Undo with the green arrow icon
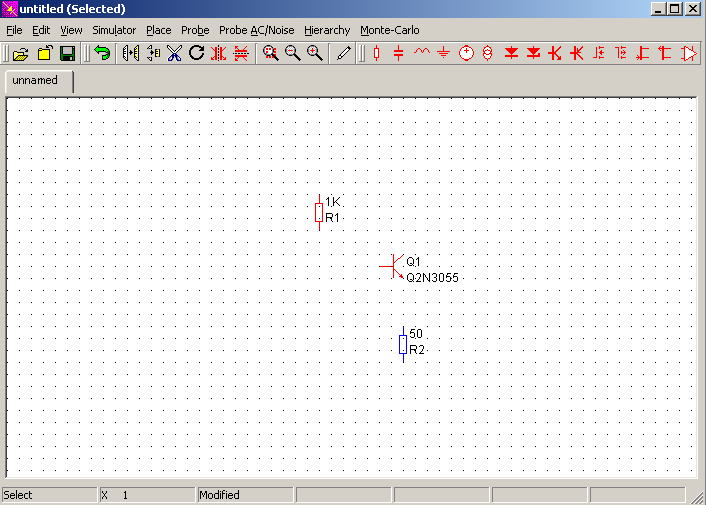Viewport: 706px width, 505px height. 103,54
